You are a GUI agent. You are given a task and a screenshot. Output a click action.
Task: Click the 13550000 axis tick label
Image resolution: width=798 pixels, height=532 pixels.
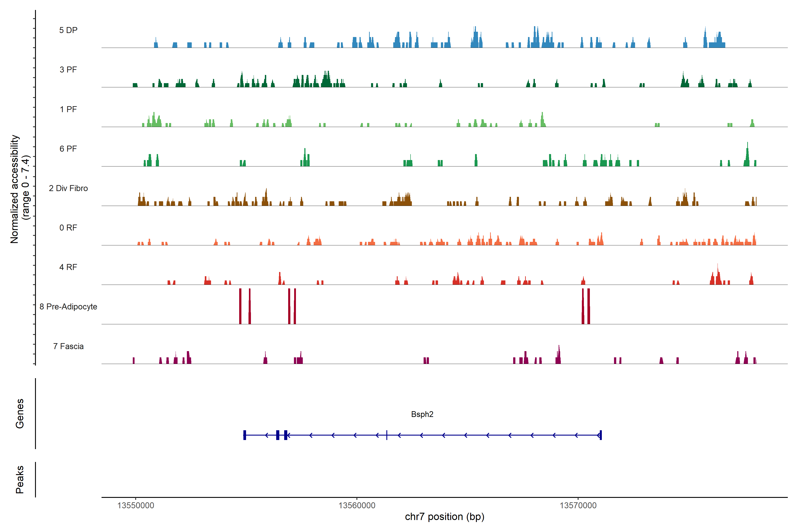point(136,505)
